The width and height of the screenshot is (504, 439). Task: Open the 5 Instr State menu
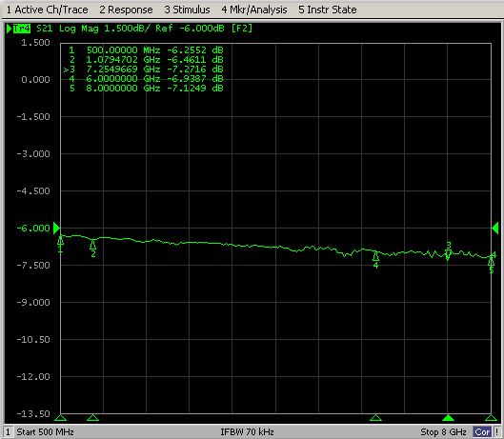point(327,10)
